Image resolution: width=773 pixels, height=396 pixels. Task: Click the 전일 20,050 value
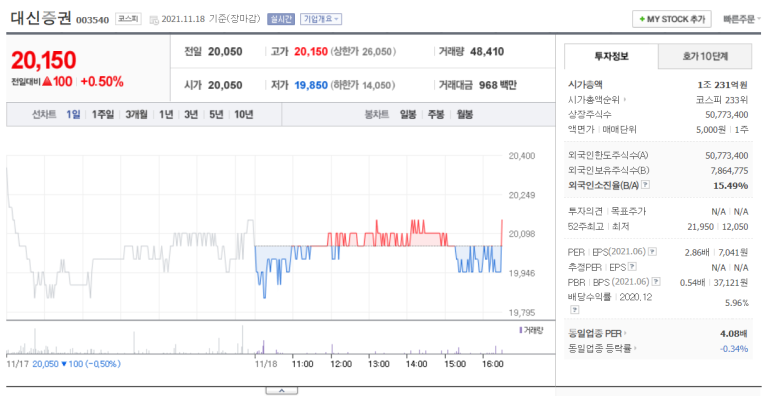225,52
